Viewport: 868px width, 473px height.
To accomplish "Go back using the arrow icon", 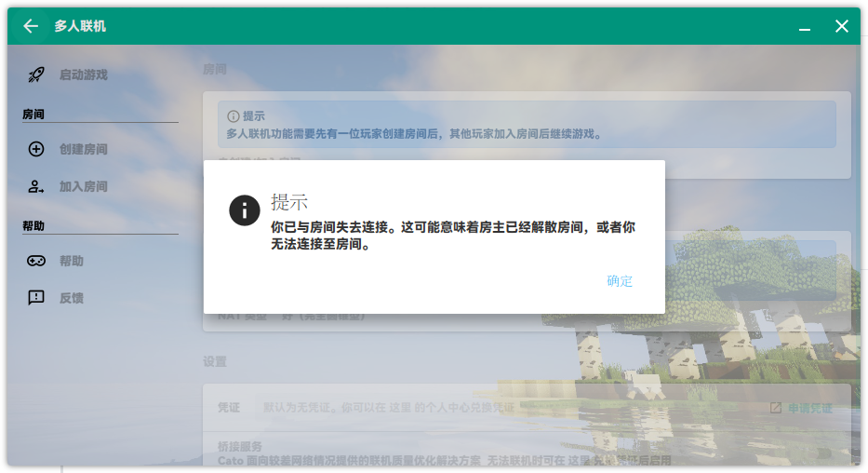I will (x=31, y=26).
